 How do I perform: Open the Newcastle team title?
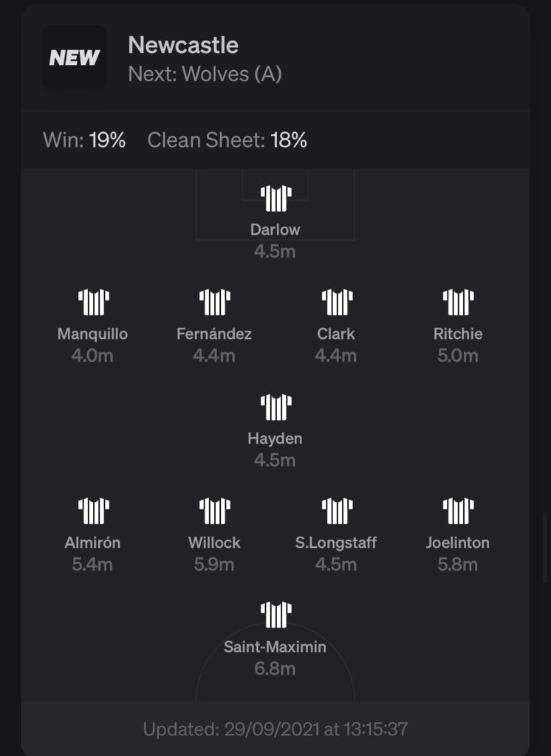[x=183, y=45]
